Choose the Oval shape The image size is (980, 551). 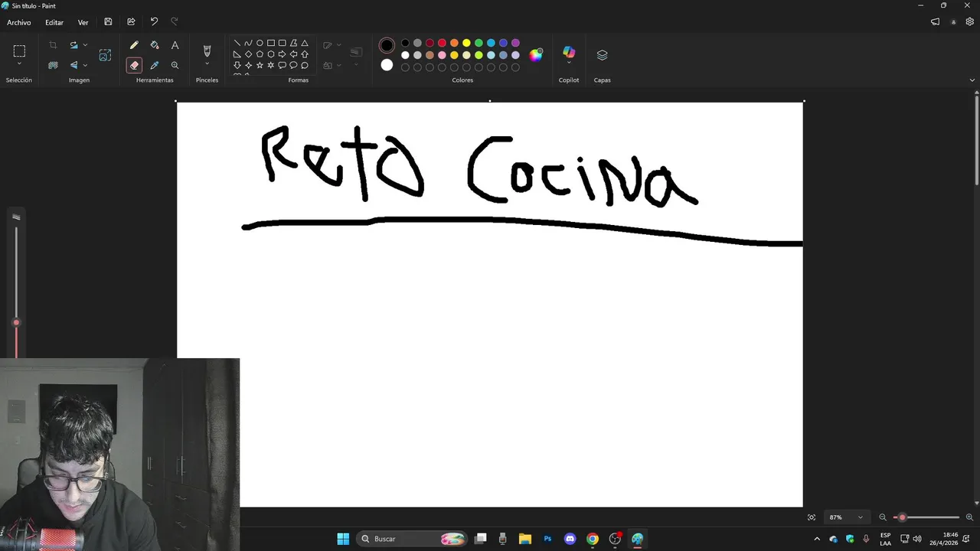tap(260, 43)
